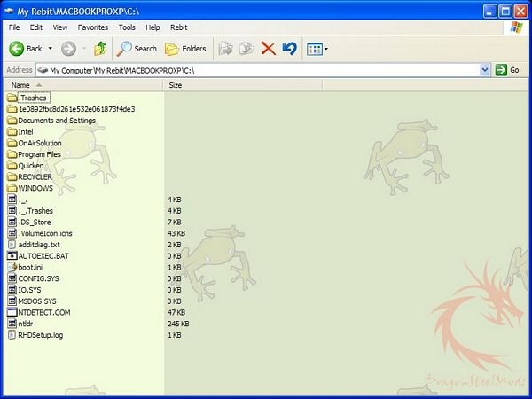Open the Rebit menu
The height and width of the screenshot is (399, 532).
[178, 27]
